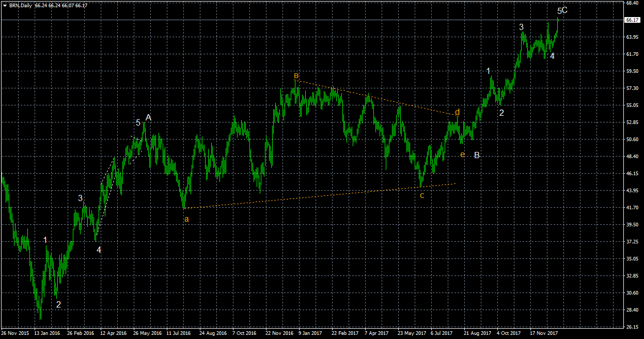644x339 pixels.
Task: Select the wave label C at chart top
Action: click(x=565, y=10)
